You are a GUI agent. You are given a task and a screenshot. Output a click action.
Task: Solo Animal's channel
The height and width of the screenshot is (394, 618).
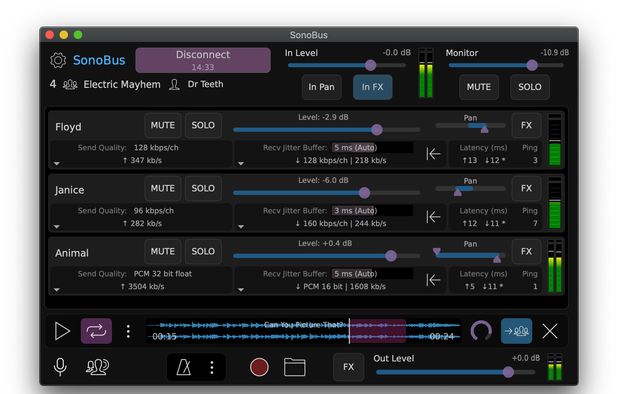click(203, 251)
